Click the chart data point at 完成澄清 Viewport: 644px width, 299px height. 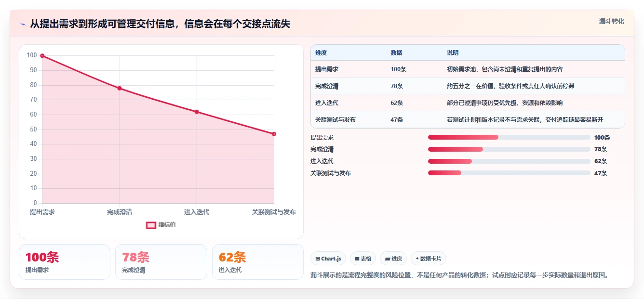[120, 88]
